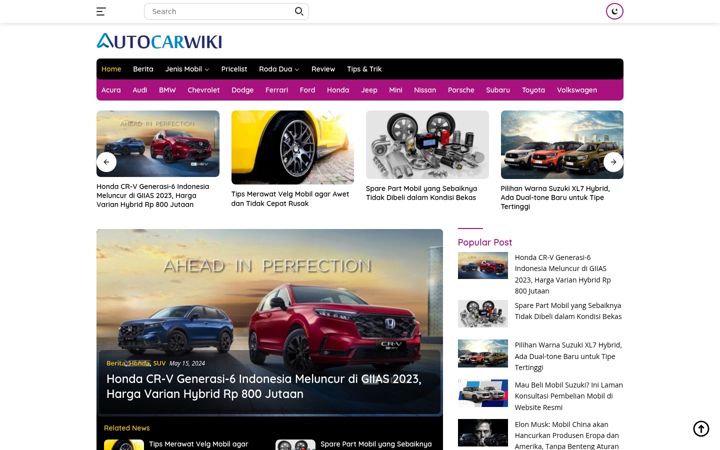
Task: Click the Related News heading
Action: pyautogui.click(x=127, y=428)
